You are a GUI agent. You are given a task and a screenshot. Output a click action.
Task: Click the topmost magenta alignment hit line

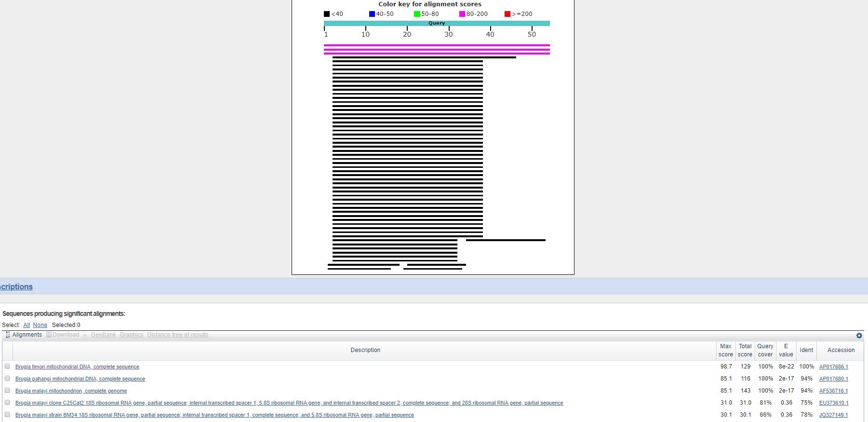(437, 45)
